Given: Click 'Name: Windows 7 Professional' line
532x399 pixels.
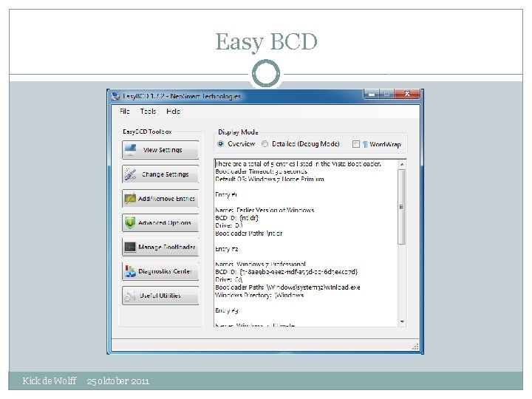Looking at the screenshot, I should 260,264.
